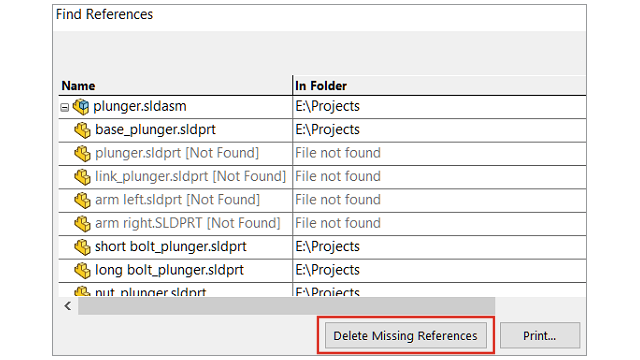Viewport: 640px width, 360px height.
Task: Select the arm right.SLDPRT [Not Found] entry
Action: [x=188, y=223]
